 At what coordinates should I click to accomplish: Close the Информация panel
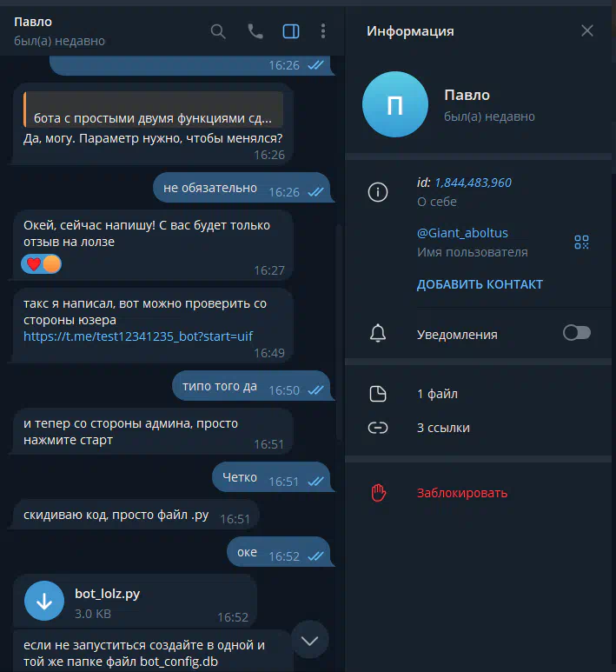[x=586, y=30]
